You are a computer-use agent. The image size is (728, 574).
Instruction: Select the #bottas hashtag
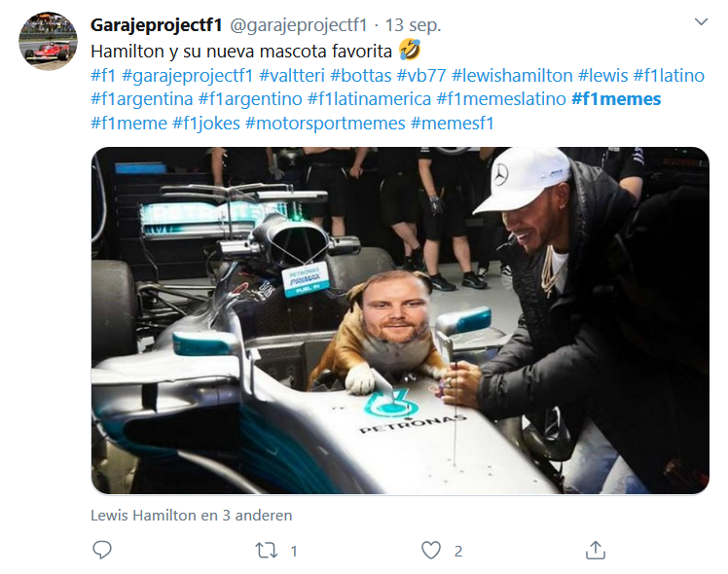point(361,75)
